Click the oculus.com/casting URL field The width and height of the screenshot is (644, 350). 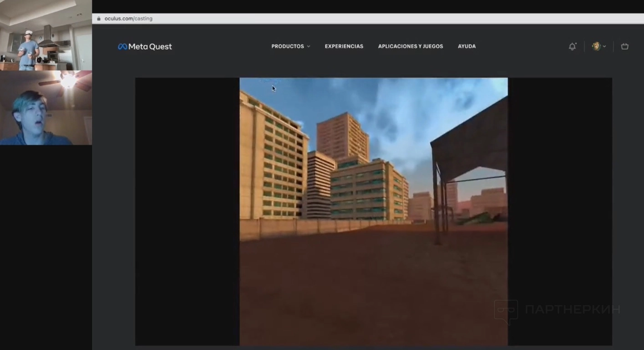(x=128, y=19)
